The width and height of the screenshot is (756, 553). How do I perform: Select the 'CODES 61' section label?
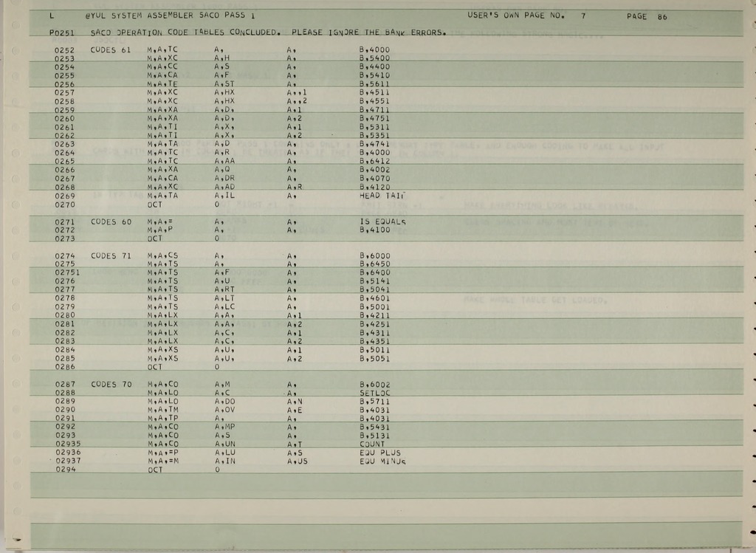(x=111, y=49)
